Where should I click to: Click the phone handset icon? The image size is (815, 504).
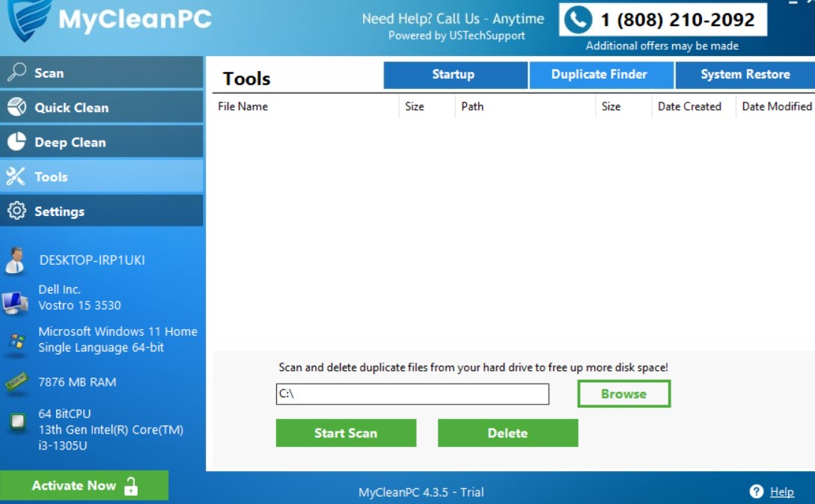tap(578, 19)
